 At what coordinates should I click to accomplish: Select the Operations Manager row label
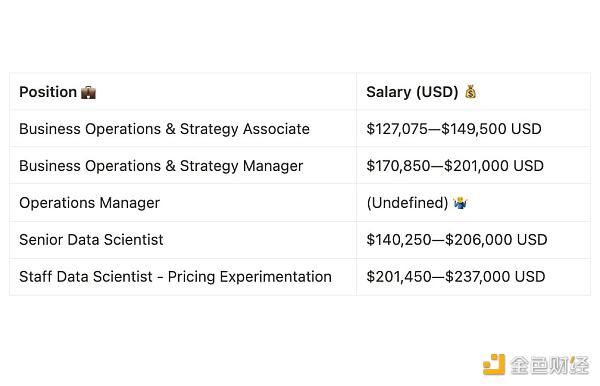click(x=90, y=203)
